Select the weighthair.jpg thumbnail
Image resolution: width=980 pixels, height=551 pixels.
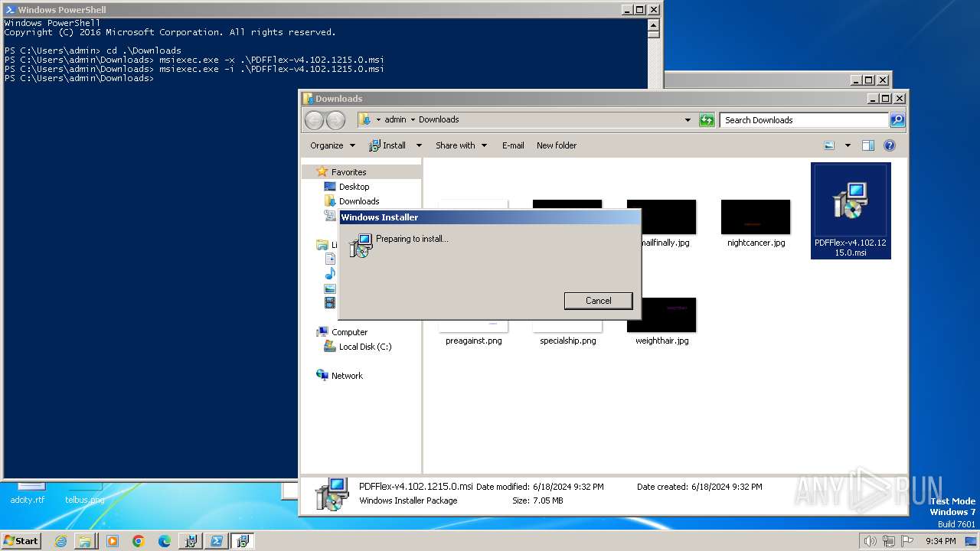(x=661, y=315)
